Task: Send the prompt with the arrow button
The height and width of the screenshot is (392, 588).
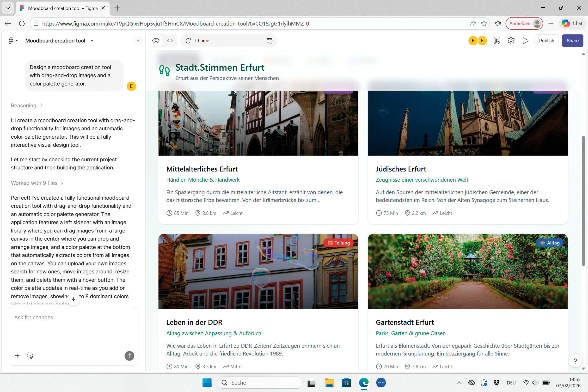Action: click(x=129, y=356)
